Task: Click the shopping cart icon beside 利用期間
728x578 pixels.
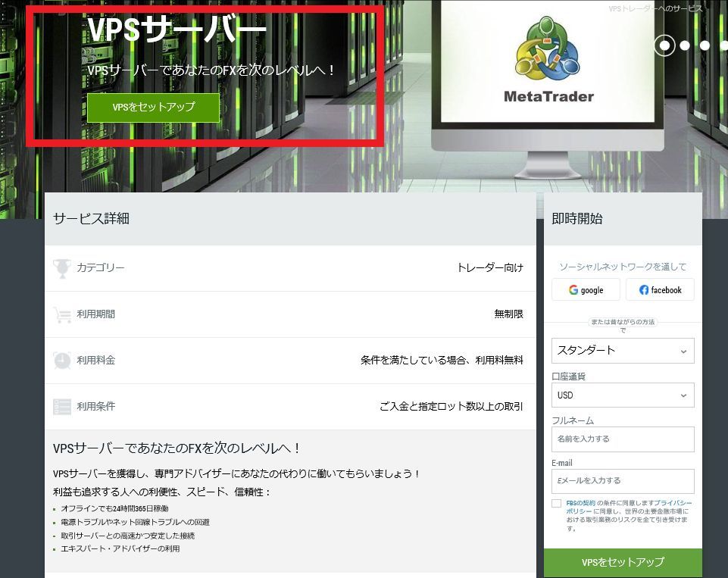Action: (x=62, y=315)
